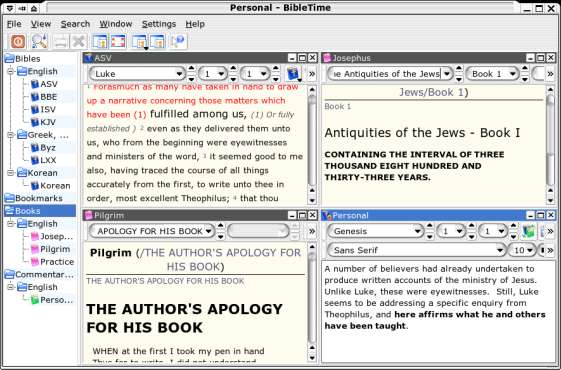Click the Pilgrim window vertical scrollbar
This screenshot has width=561, height=370.
312,302
